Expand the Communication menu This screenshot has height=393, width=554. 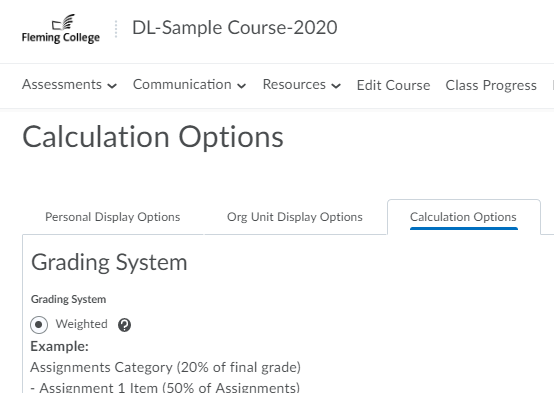pyautogui.click(x=189, y=85)
